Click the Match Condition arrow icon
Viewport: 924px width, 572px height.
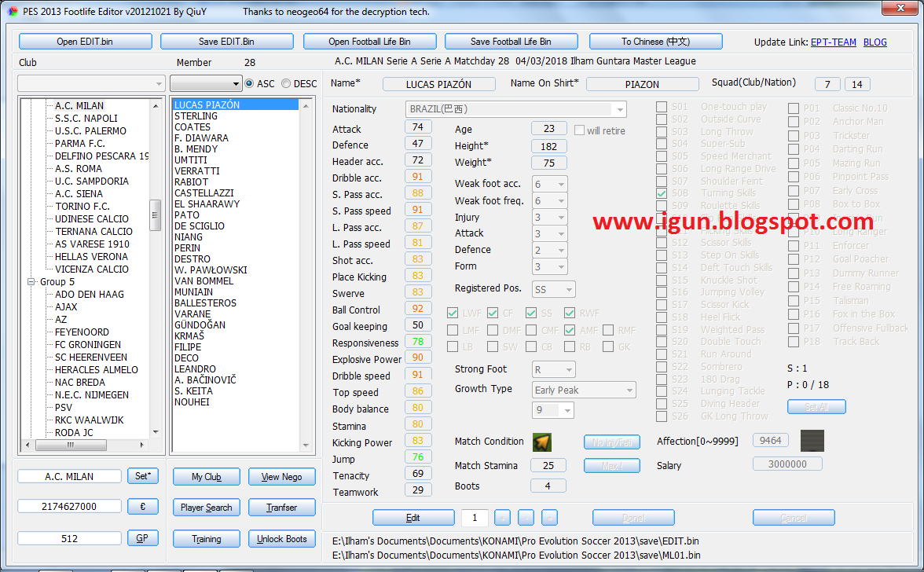click(x=541, y=442)
